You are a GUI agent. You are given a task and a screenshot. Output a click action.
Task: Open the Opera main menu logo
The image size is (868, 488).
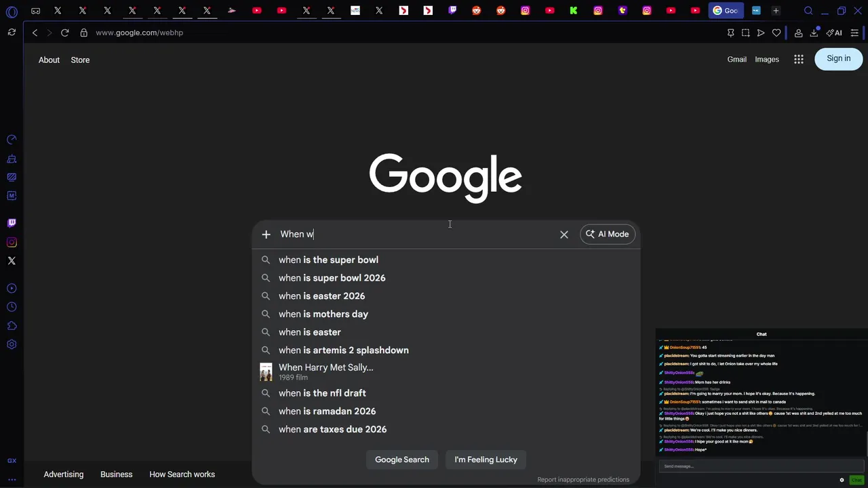click(x=12, y=12)
